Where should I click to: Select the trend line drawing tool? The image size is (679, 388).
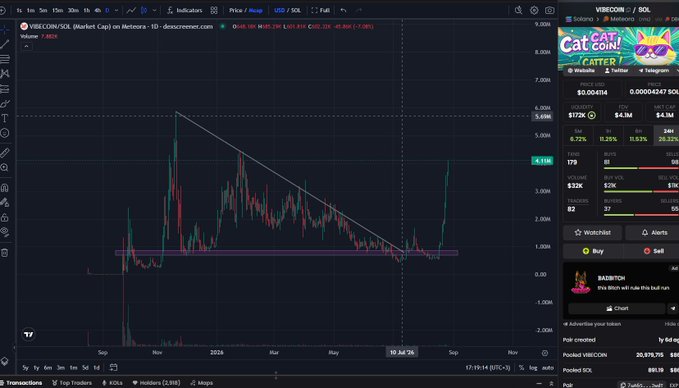(5, 44)
